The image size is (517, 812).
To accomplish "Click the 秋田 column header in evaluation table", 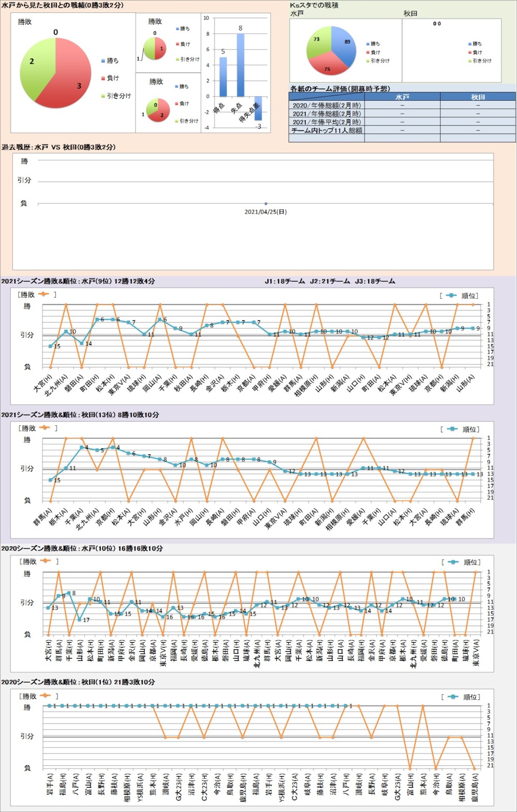I will 478,97.
